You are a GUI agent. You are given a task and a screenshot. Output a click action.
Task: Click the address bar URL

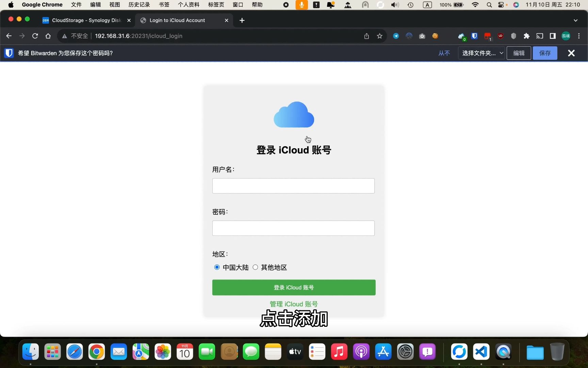[138, 36]
